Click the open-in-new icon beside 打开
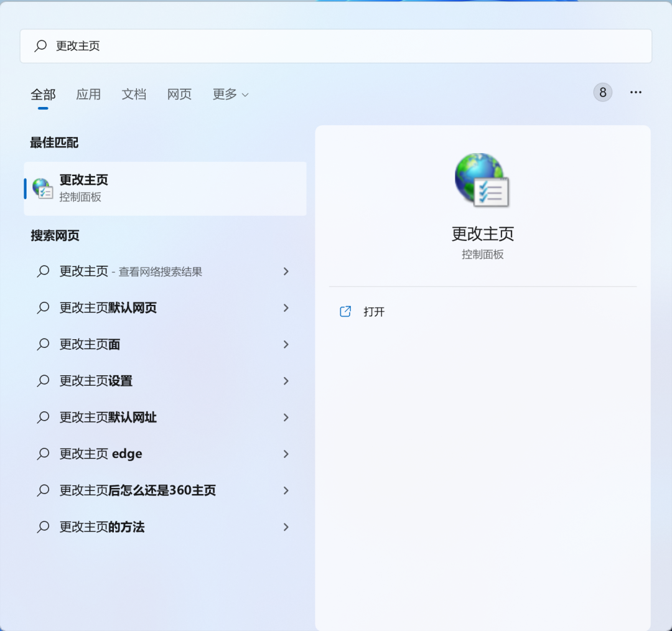 click(345, 311)
